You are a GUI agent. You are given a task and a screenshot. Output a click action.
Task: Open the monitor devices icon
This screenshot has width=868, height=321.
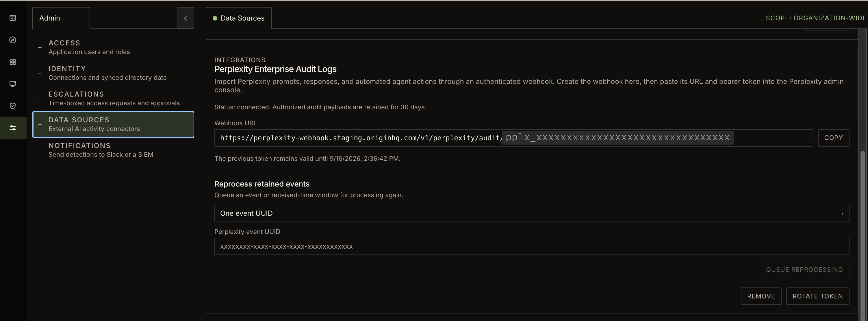pyautogui.click(x=13, y=84)
